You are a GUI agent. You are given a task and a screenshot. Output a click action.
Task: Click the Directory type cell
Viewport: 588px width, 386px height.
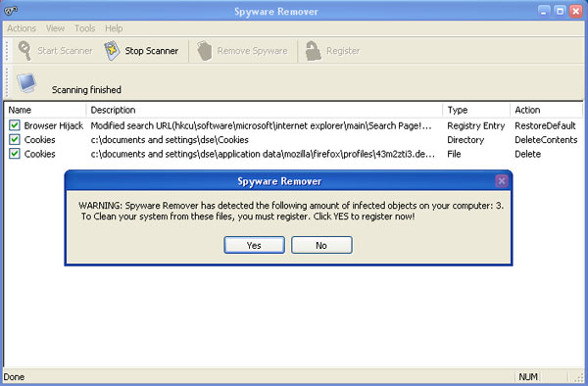(x=465, y=140)
